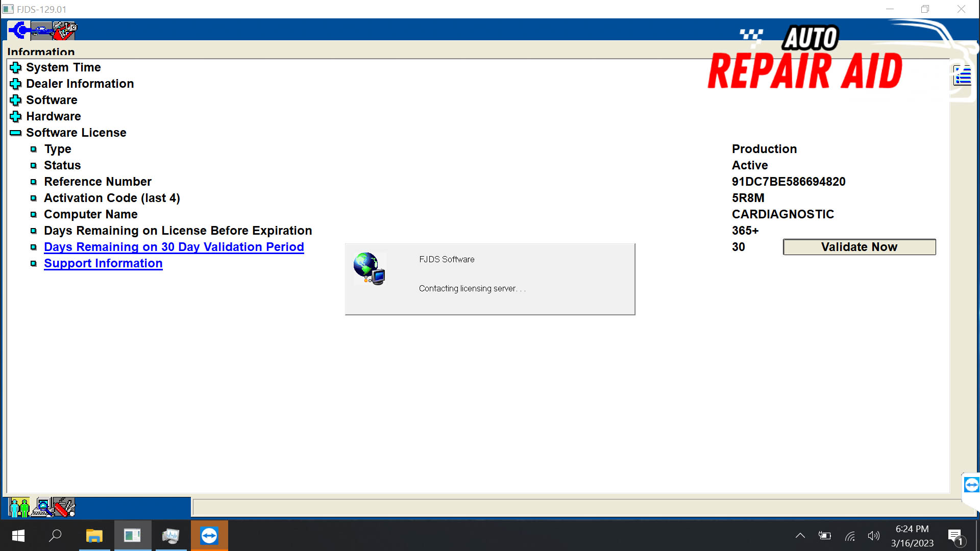Select the Computer Name row

pos(91,214)
